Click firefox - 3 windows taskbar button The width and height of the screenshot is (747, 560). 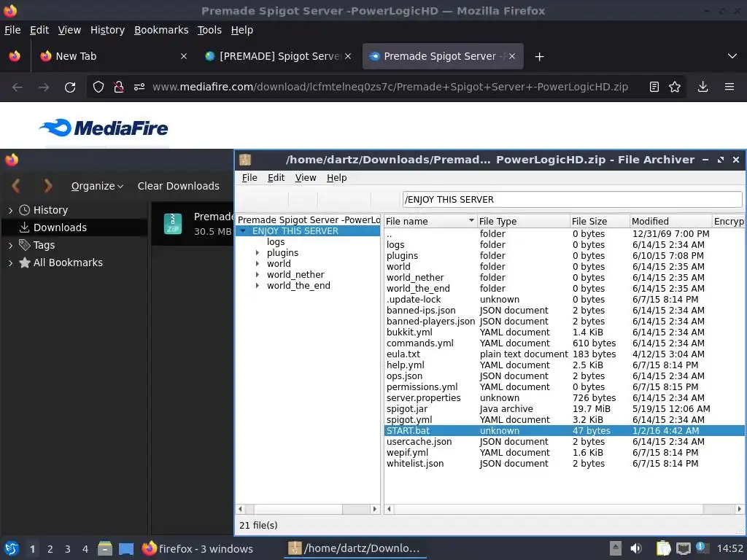tap(198, 548)
